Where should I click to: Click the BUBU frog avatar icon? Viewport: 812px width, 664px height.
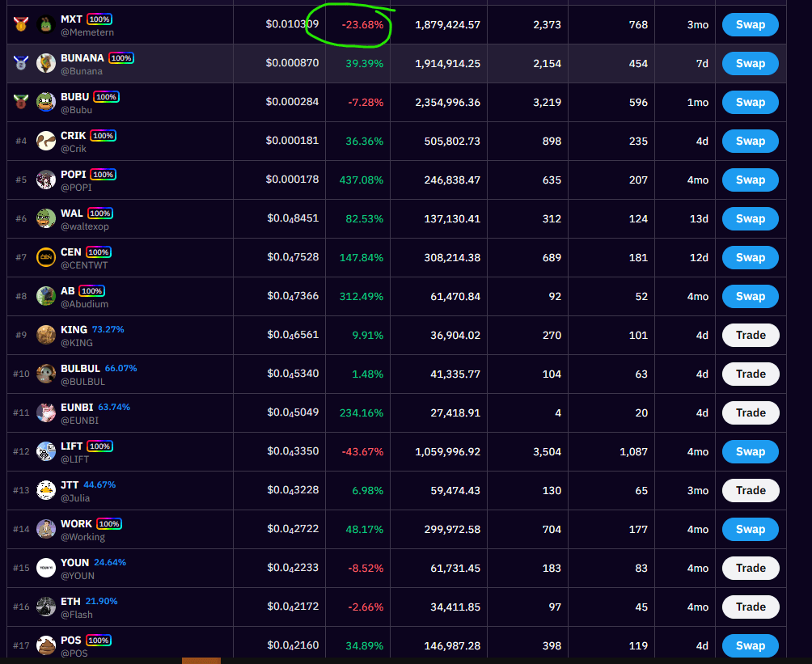(46, 102)
